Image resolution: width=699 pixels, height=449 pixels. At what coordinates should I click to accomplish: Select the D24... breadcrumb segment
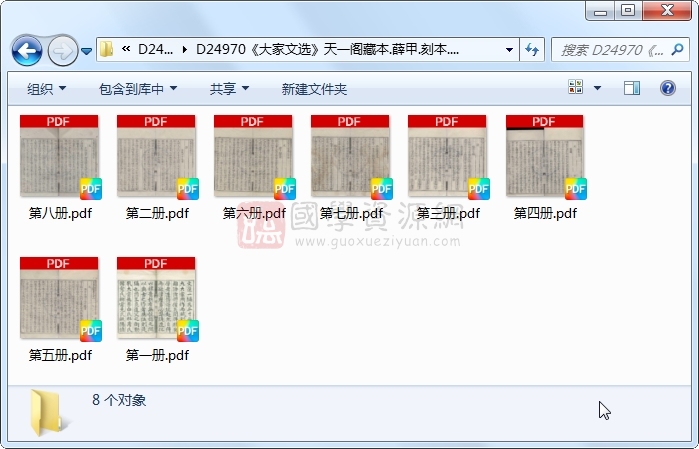(x=155, y=49)
